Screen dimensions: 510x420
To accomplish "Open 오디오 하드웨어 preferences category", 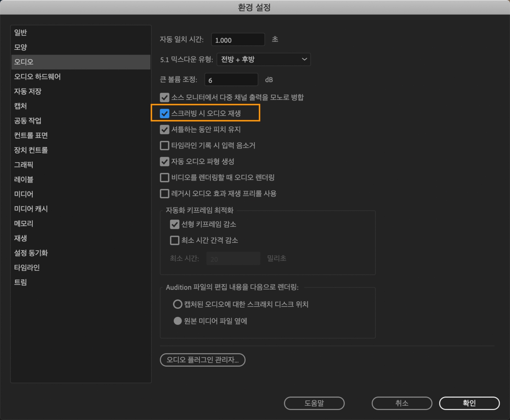I will click(x=37, y=77).
